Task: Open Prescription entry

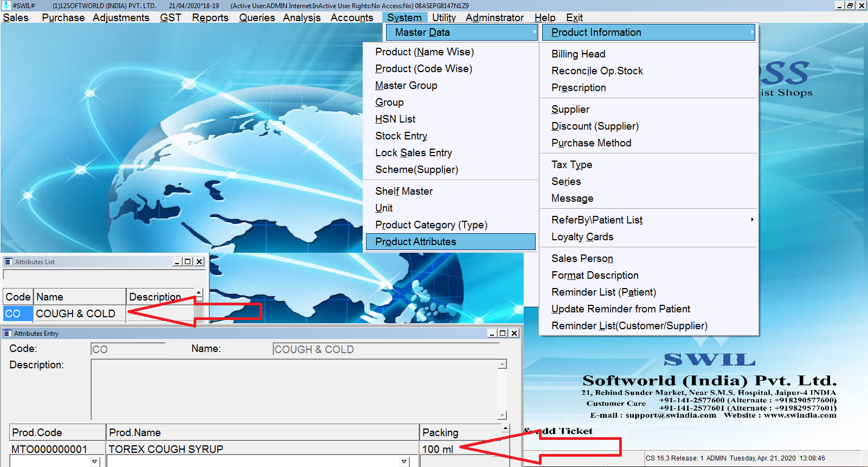Action: 578,88
